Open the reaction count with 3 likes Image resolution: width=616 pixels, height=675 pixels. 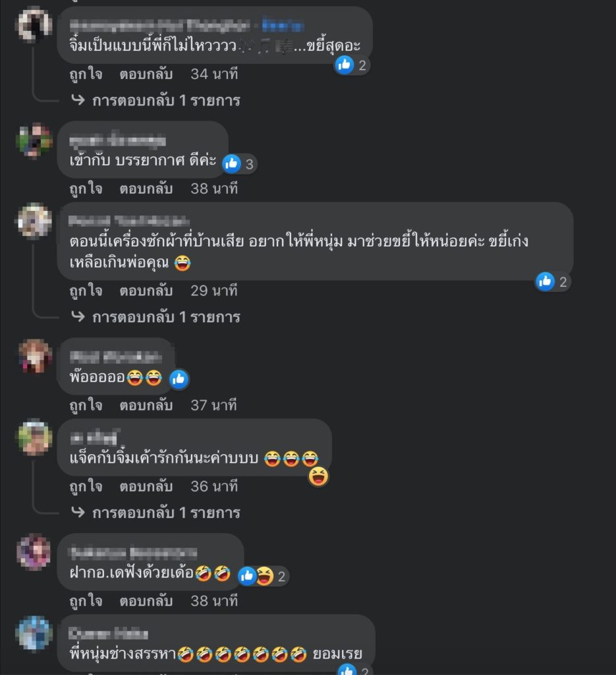click(x=240, y=164)
